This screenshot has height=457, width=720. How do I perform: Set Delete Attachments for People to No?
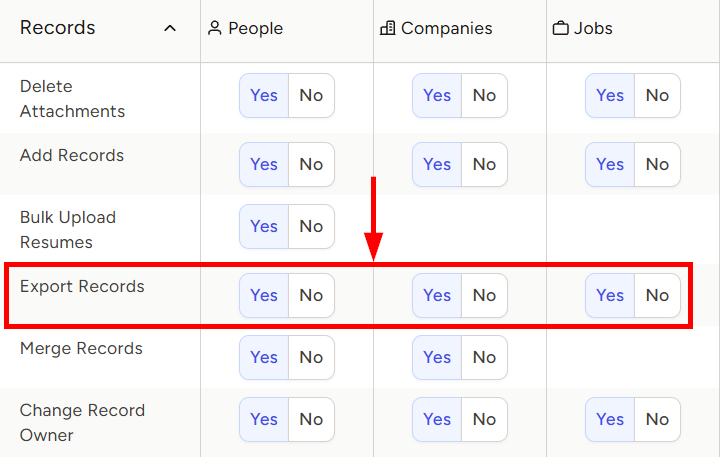pyautogui.click(x=311, y=96)
